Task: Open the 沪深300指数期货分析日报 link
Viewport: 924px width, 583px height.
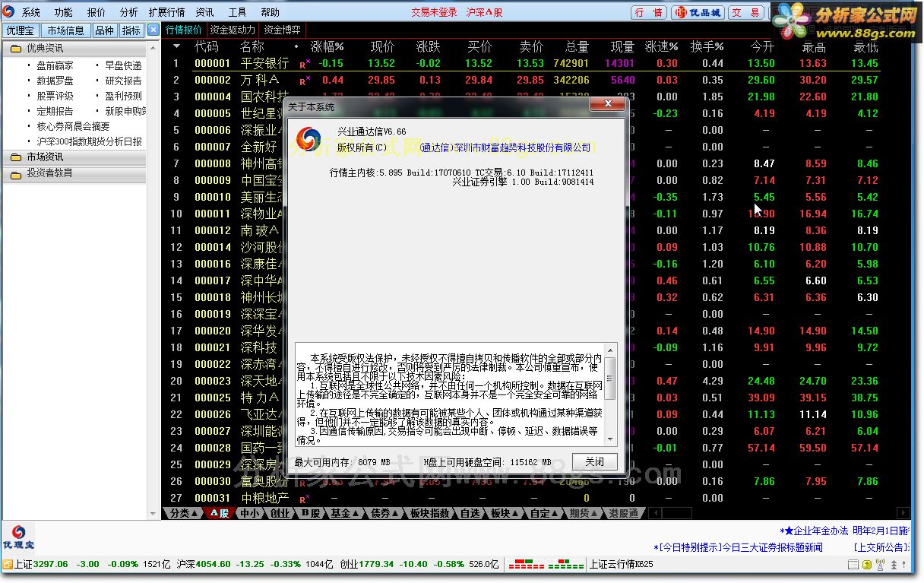Action: click(x=90, y=141)
